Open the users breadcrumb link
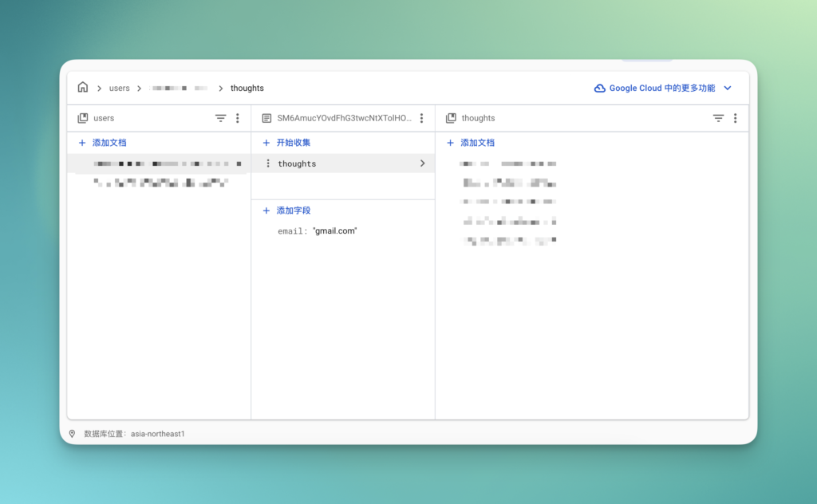The height and width of the screenshot is (504, 817). tap(120, 88)
